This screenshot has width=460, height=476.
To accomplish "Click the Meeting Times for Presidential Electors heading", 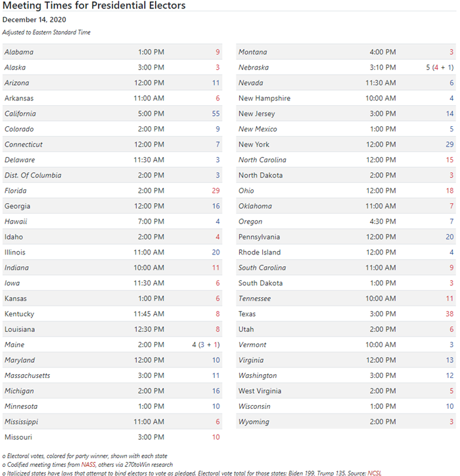I will coord(94,5).
